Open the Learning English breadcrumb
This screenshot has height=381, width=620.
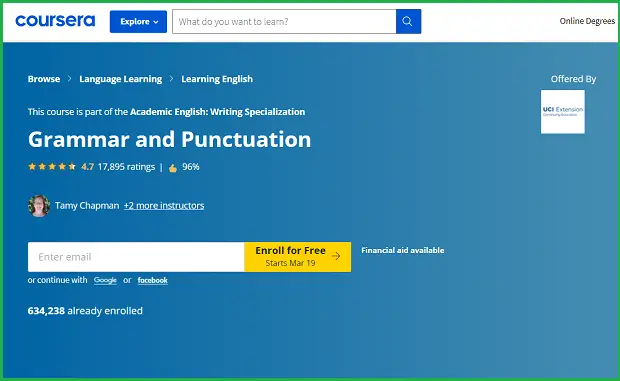pos(217,79)
